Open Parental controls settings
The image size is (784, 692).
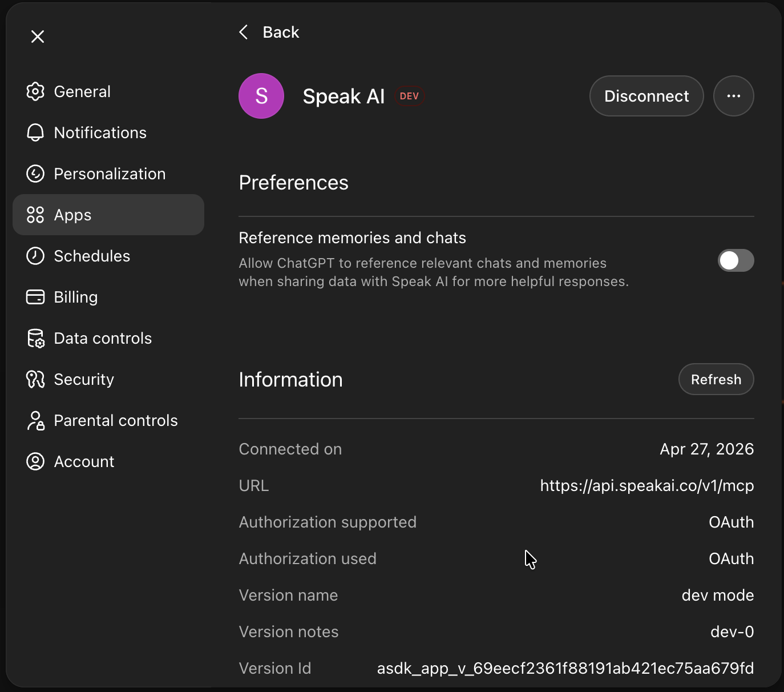[x=108, y=420]
